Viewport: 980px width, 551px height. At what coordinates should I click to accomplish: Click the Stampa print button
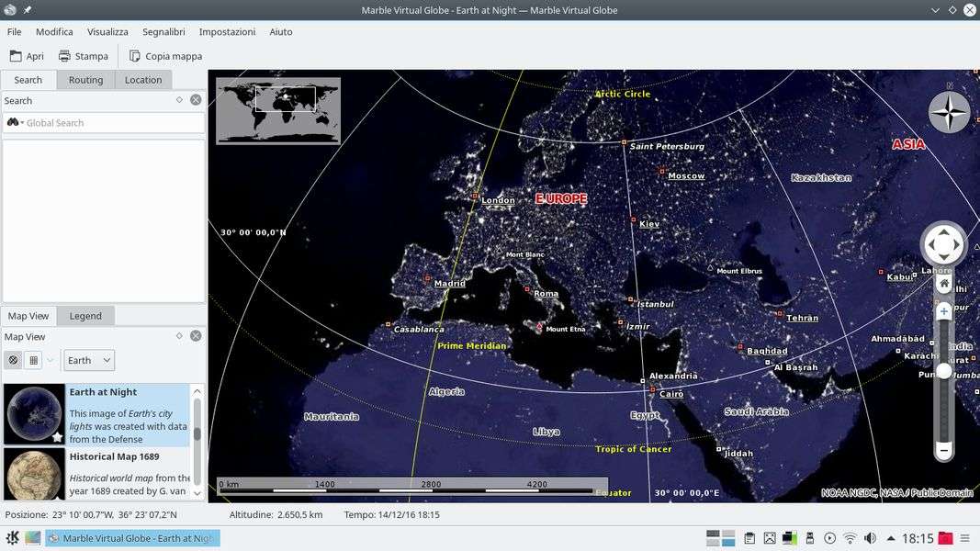pos(84,56)
